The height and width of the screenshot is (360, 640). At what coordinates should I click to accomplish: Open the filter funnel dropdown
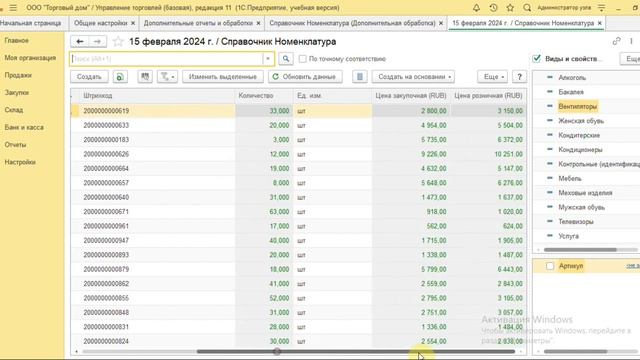click(167, 77)
